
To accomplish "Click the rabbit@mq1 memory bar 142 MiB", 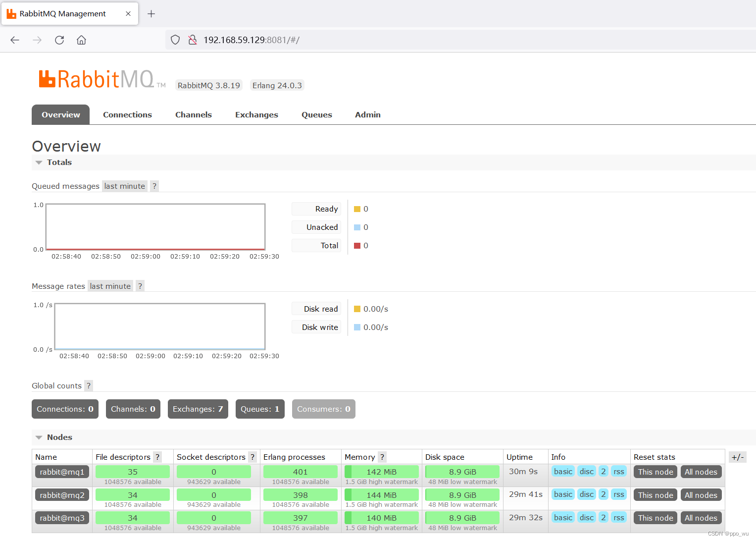I will click(382, 472).
